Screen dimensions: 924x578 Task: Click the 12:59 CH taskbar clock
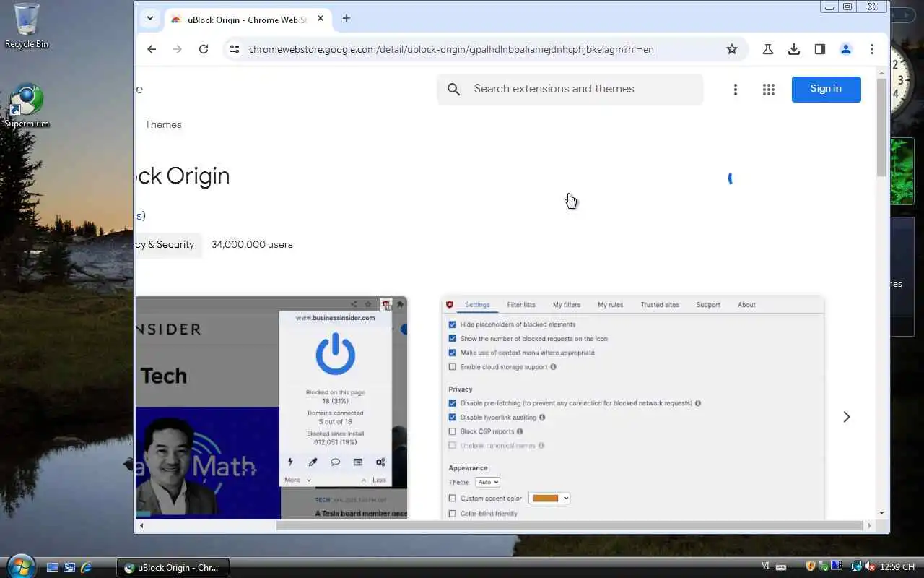point(897,567)
